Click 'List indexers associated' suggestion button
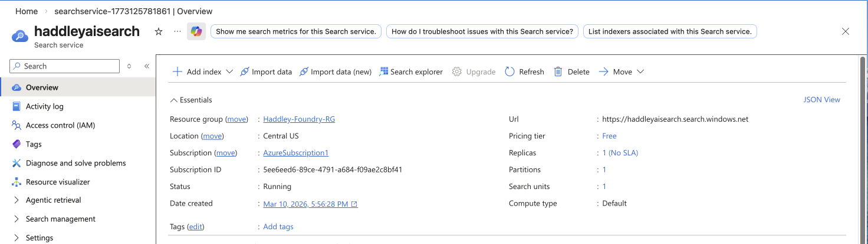868x244 pixels. (x=670, y=31)
